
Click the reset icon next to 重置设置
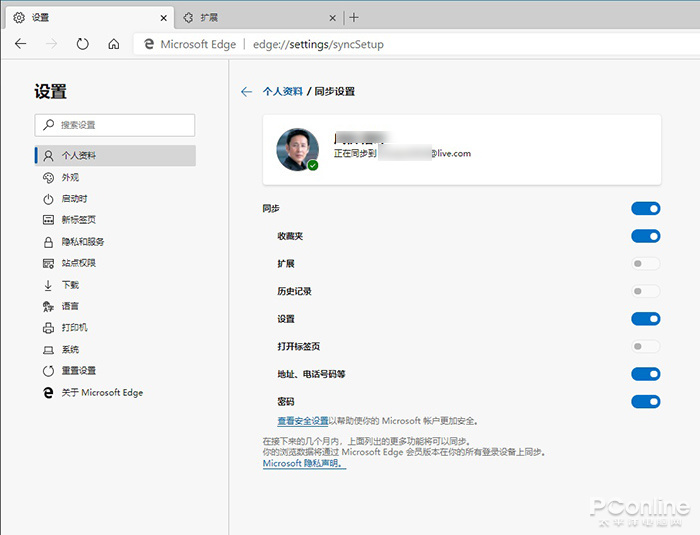48,371
